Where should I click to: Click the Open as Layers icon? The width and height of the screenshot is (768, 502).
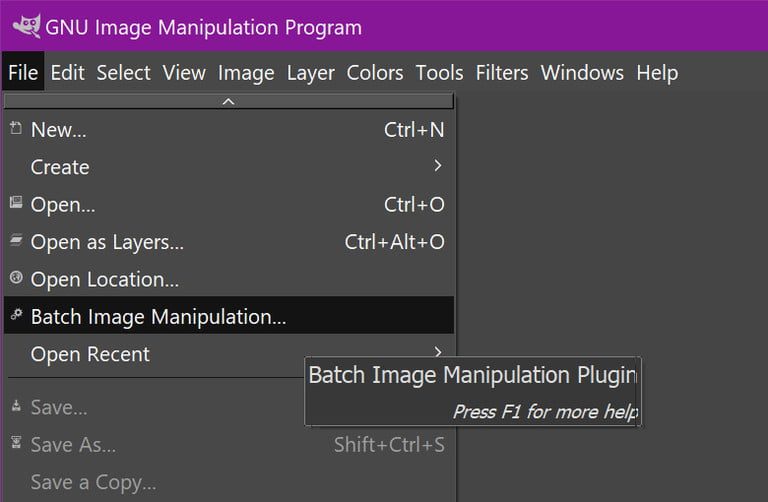tap(15, 241)
